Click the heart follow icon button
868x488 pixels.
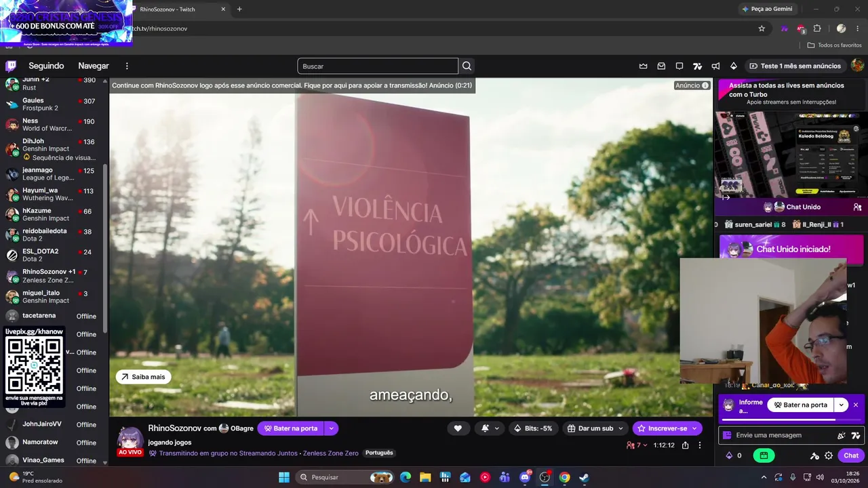pos(458,428)
